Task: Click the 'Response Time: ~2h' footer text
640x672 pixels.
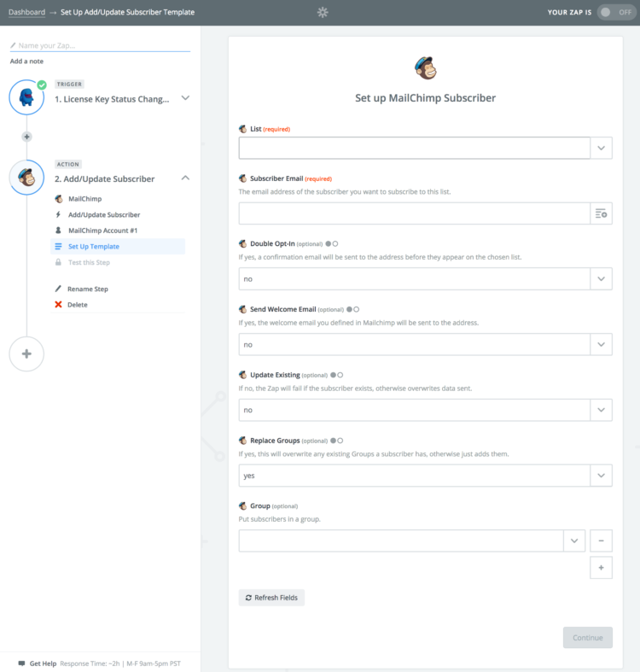Action: (x=90, y=663)
